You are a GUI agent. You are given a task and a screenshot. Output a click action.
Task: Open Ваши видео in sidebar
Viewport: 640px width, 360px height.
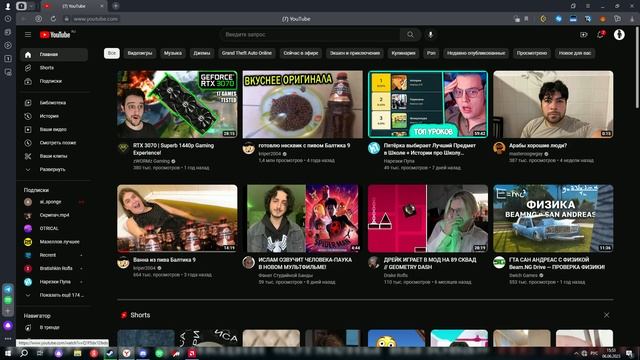point(54,129)
